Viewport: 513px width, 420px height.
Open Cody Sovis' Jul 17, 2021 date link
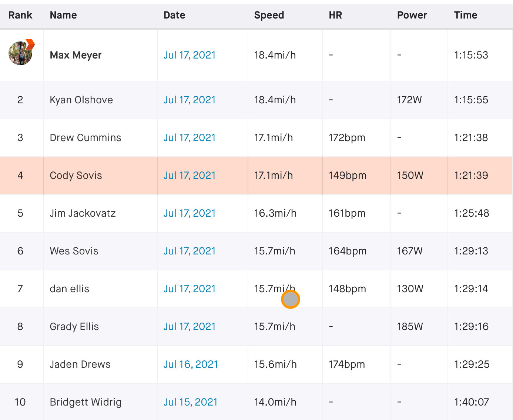tap(189, 176)
